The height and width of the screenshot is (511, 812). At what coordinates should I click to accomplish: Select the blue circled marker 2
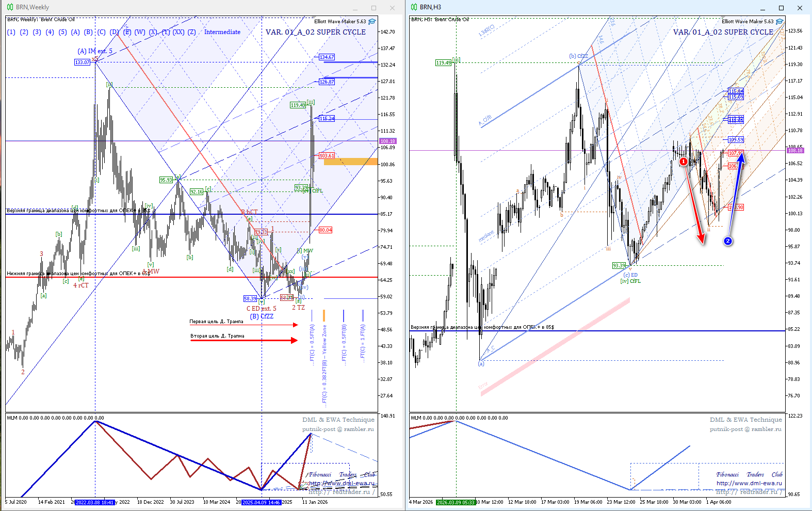coord(728,241)
